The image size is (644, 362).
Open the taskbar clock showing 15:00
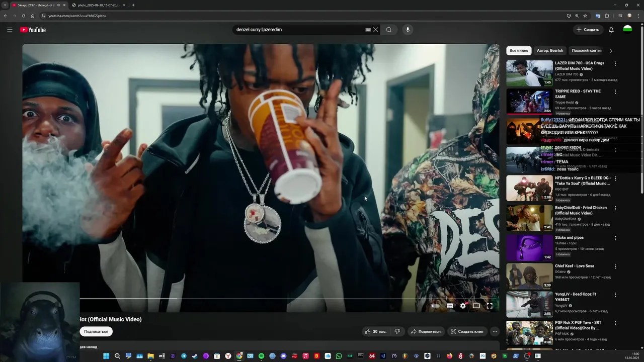pyautogui.click(x=632, y=356)
